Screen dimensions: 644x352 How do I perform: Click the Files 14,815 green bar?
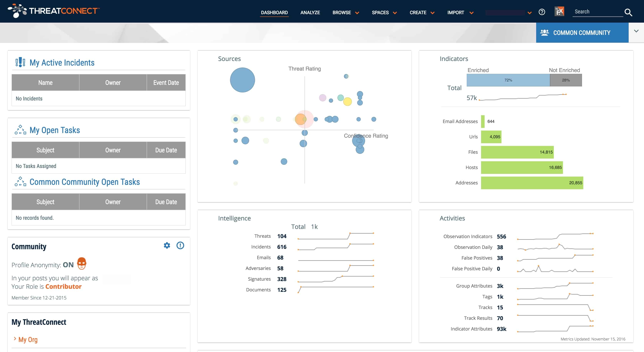(517, 152)
